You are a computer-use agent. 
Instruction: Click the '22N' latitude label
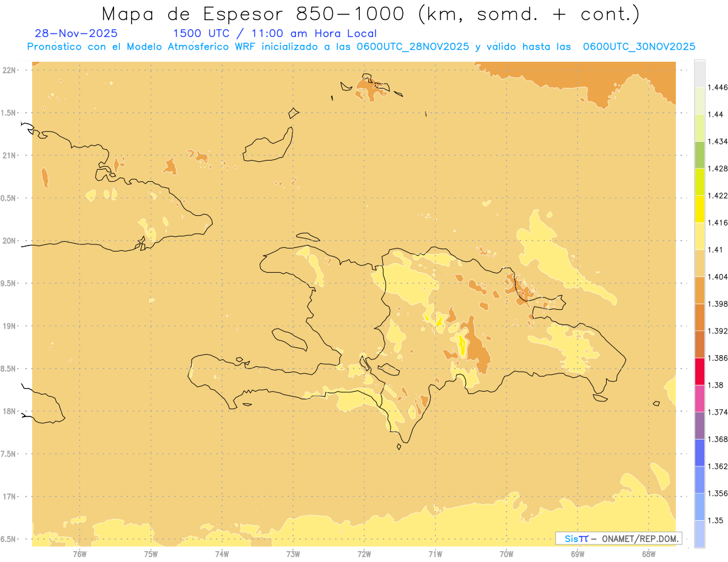click(x=9, y=70)
